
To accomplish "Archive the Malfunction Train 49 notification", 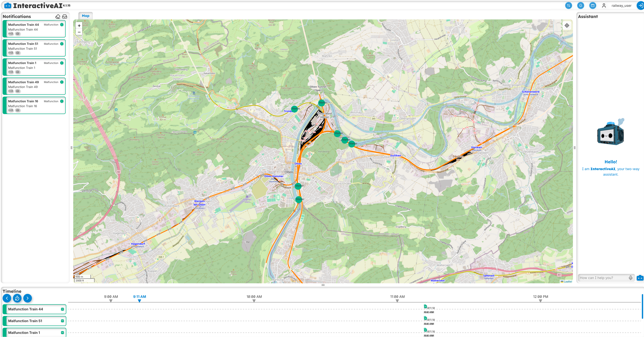I will [x=17, y=91].
